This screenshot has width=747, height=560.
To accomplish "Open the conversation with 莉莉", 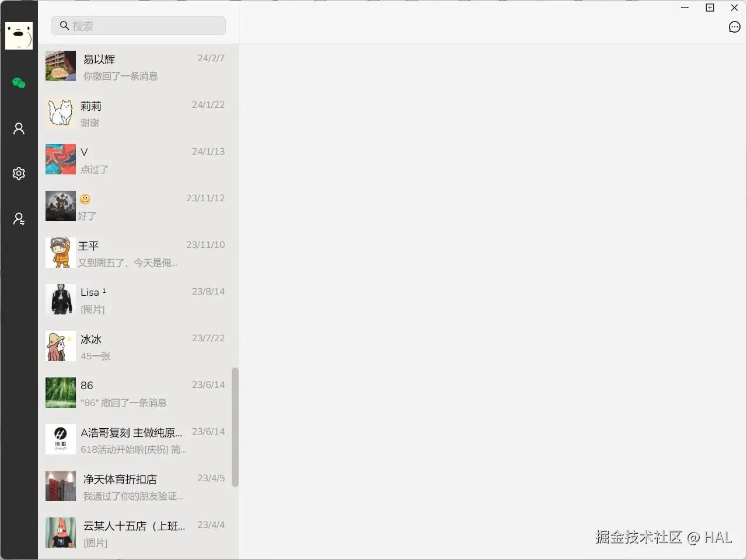I will coord(137,113).
